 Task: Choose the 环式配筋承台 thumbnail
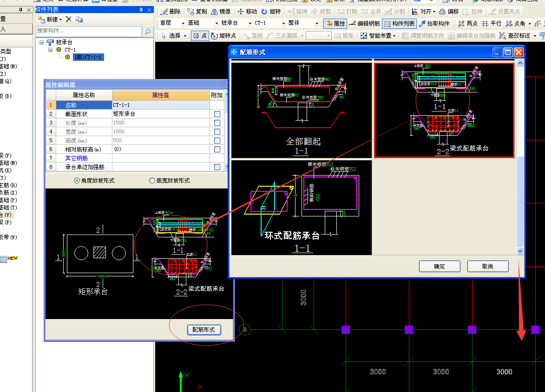tap(302, 208)
